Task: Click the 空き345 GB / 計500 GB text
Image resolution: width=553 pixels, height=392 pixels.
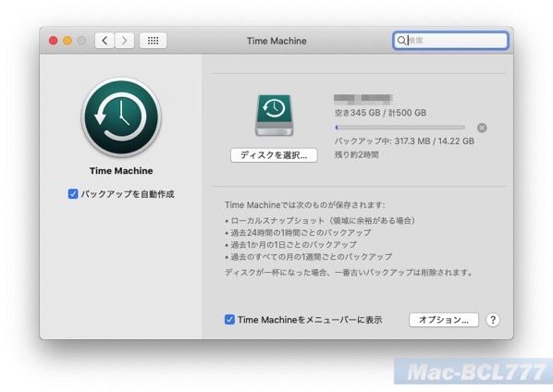Action: point(380,113)
